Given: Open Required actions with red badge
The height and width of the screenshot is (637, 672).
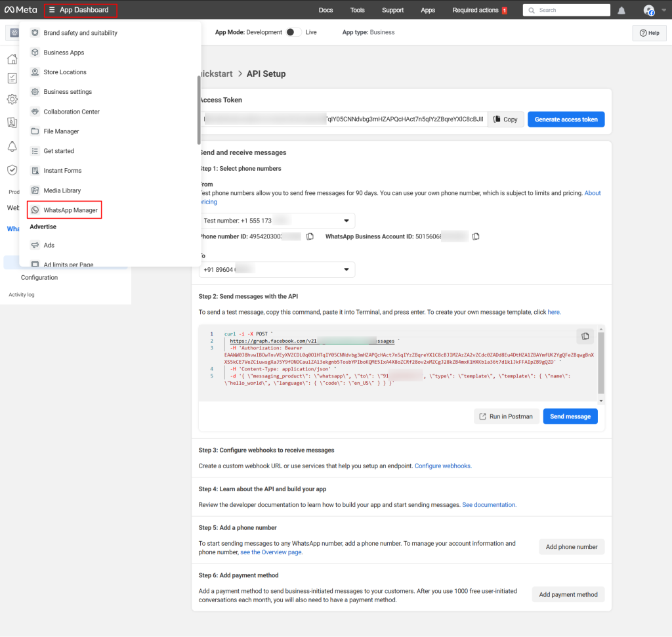Looking at the screenshot, I should (480, 10).
